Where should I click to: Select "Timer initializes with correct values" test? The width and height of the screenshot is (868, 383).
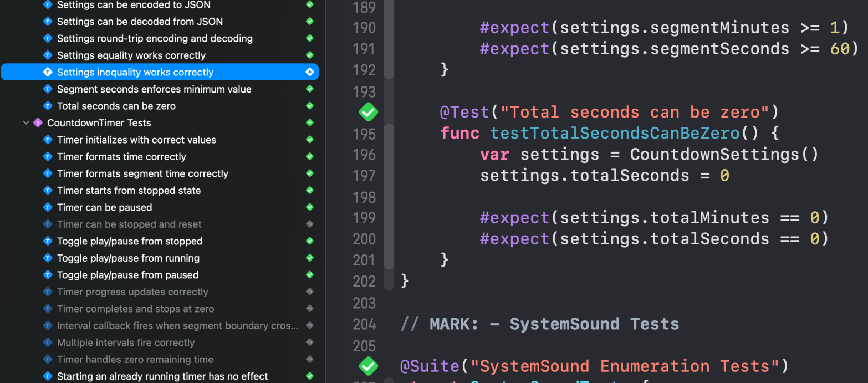point(136,140)
